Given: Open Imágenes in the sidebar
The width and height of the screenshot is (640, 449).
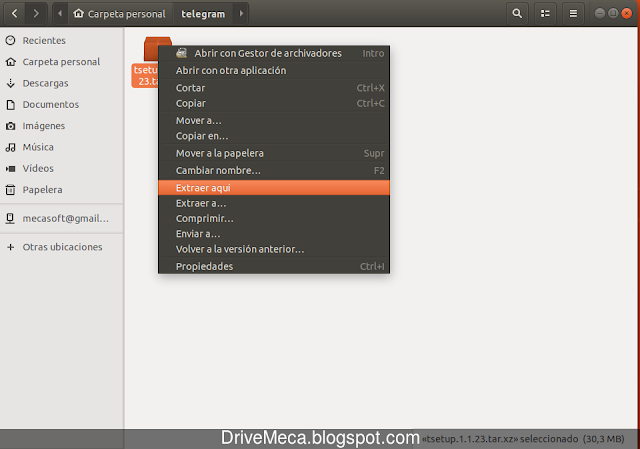Looking at the screenshot, I should (x=62, y=126).
